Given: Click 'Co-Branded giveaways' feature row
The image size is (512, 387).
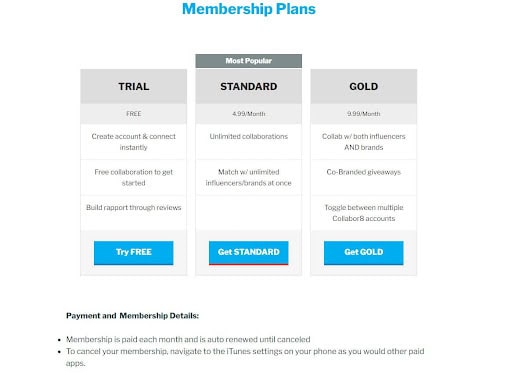Looking at the screenshot, I should [x=364, y=178].
